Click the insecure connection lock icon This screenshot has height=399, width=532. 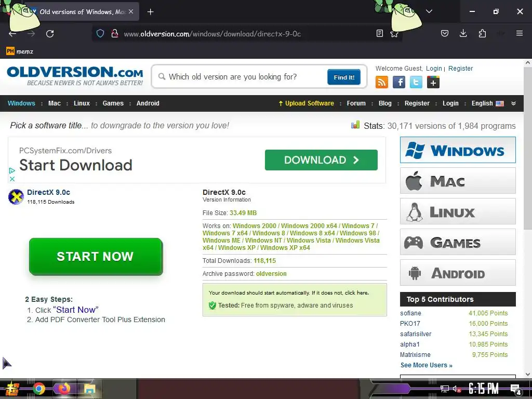click(115, 34)
